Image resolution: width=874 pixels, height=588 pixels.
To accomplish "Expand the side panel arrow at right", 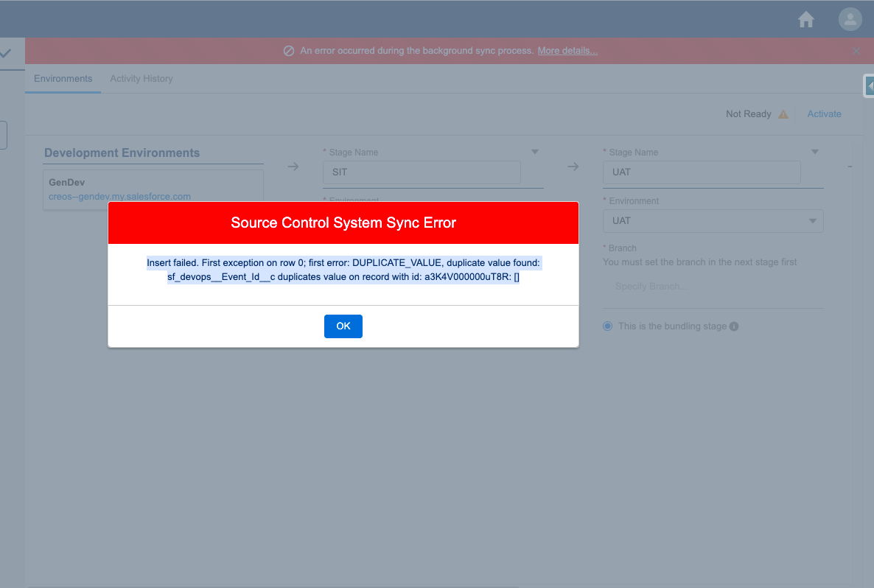I will [870, 85].
